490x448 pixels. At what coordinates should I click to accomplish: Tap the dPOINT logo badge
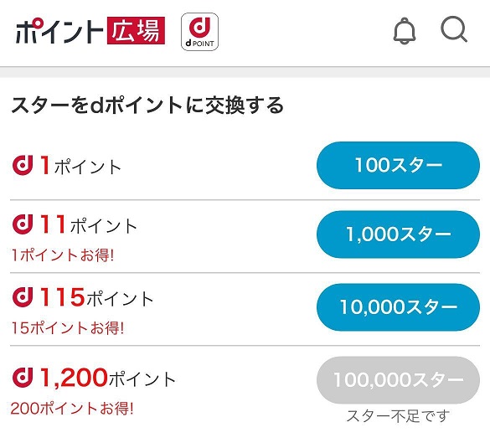click(x=199, y=32)
